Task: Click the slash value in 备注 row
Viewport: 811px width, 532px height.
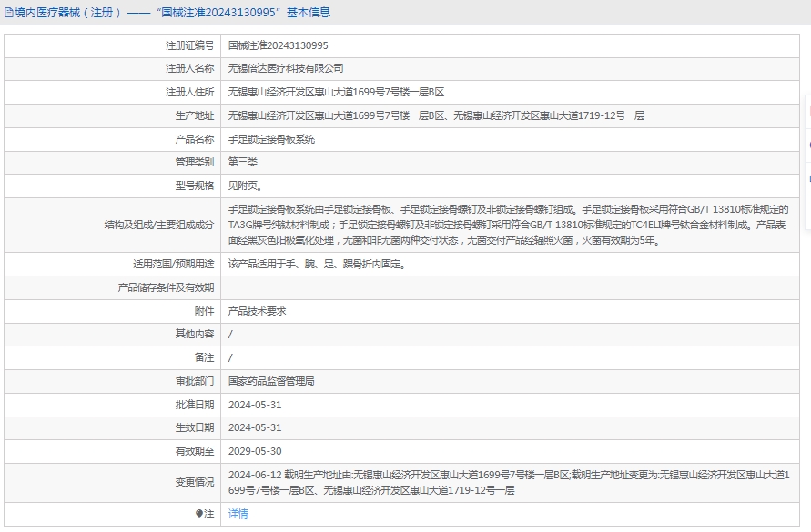Action: click(x=230, y=357)
